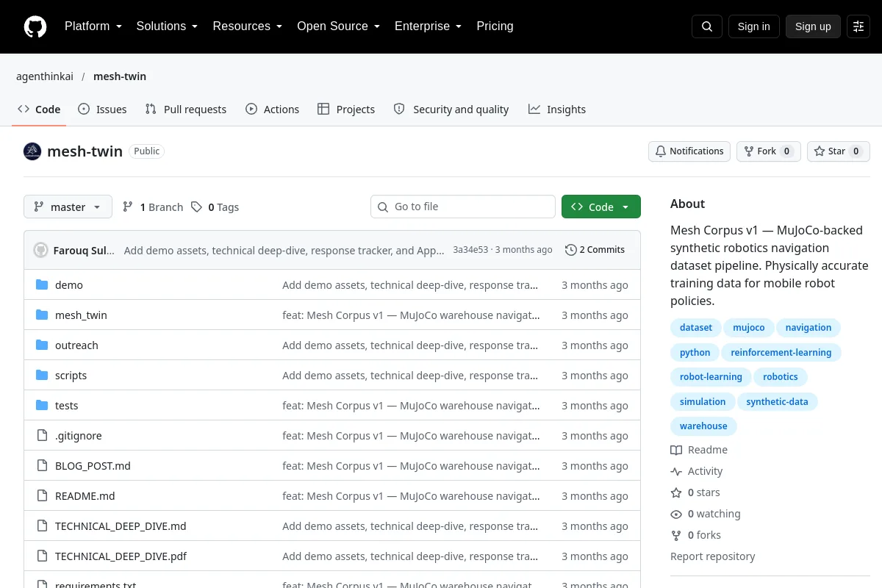Switch to the Pull requests tab
Screen dimensions: 882x588
[186, 110]
